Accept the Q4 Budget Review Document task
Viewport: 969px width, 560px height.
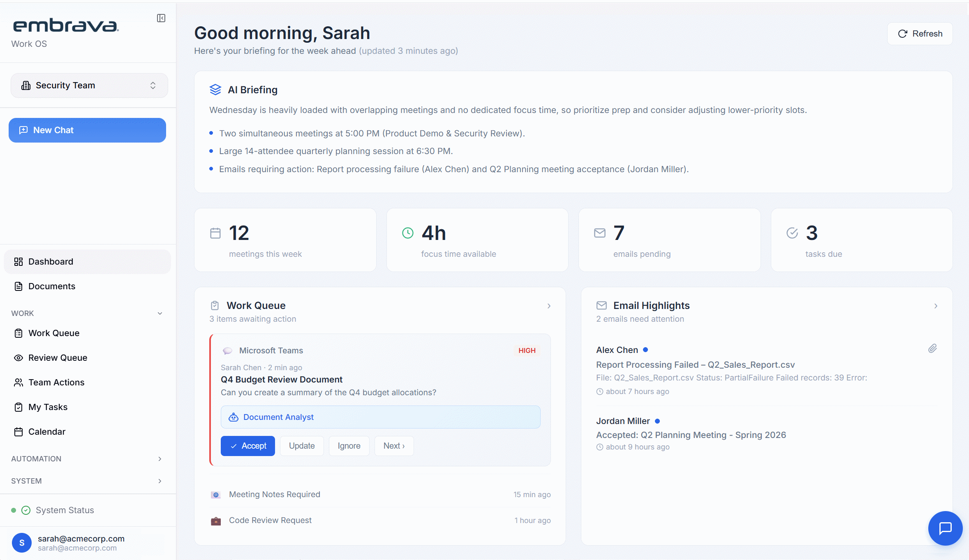[247, 446]
